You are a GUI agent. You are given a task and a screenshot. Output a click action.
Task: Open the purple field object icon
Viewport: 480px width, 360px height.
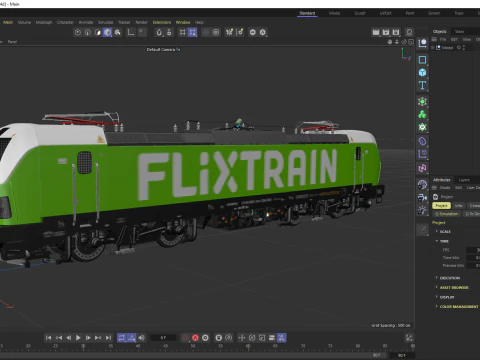(422, 154)
